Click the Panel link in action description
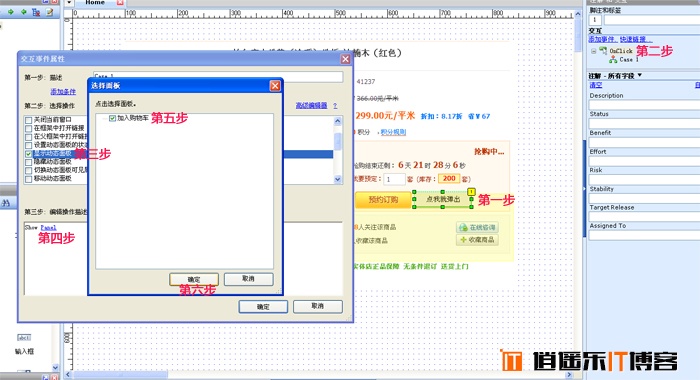Image resolution: width=700 pixels, height=380 pixels. click(48, 227)
